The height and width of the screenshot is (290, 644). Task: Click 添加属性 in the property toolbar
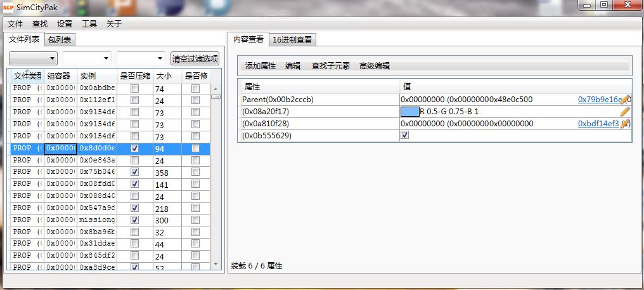(261, 66)
